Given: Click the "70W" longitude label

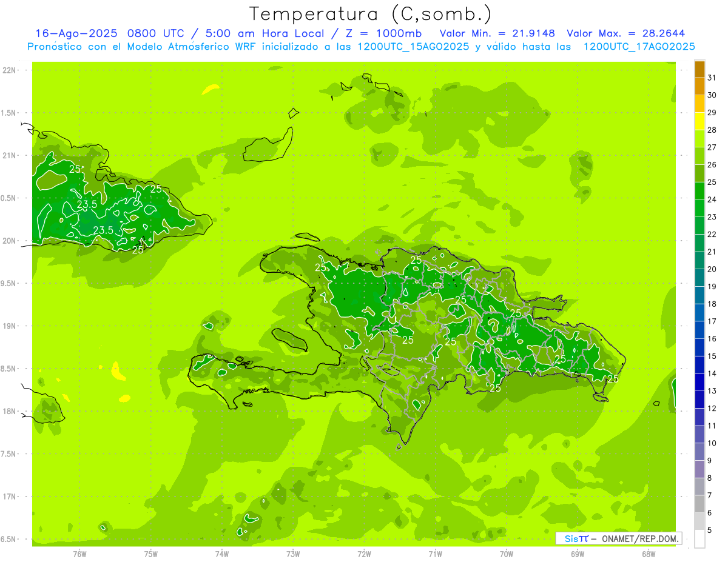Looking at the screenshot, I should point(507,554).
